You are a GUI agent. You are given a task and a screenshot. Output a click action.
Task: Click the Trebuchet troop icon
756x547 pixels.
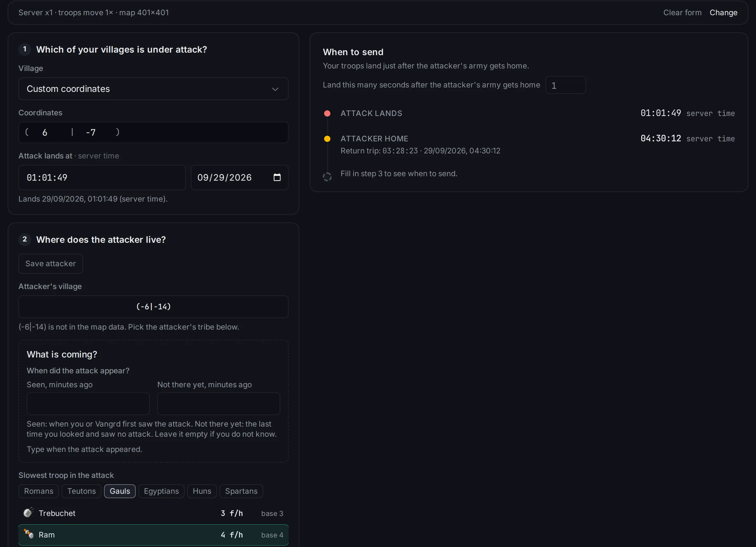(x=28, y=513)
